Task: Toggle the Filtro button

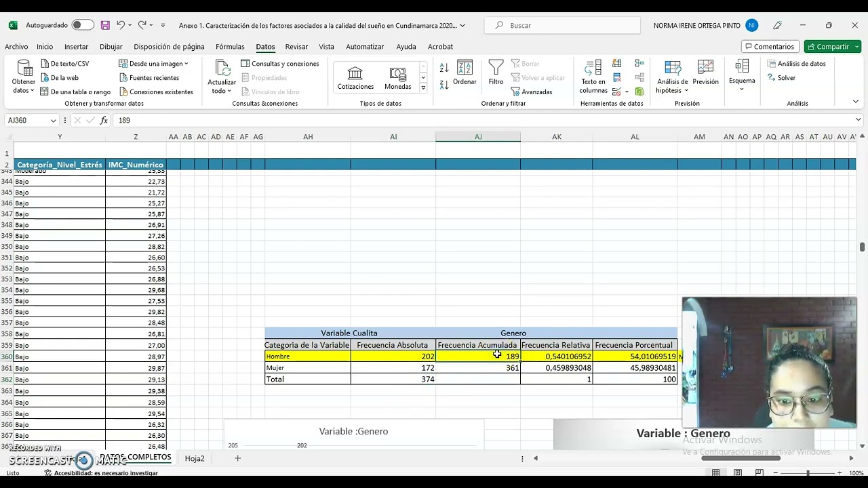Action: (x=496, y=73)
